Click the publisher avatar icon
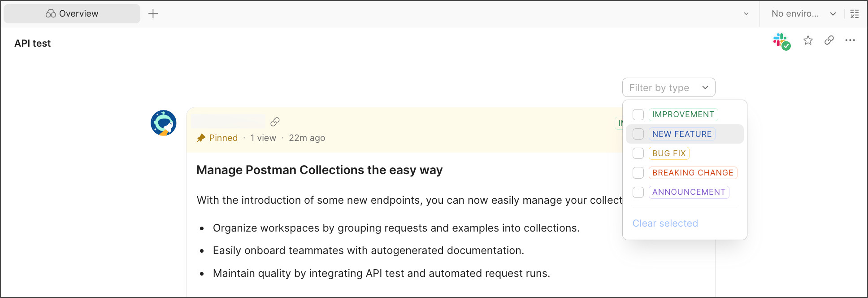The width and height of the screenshot is (868, 298). (163, 123)
